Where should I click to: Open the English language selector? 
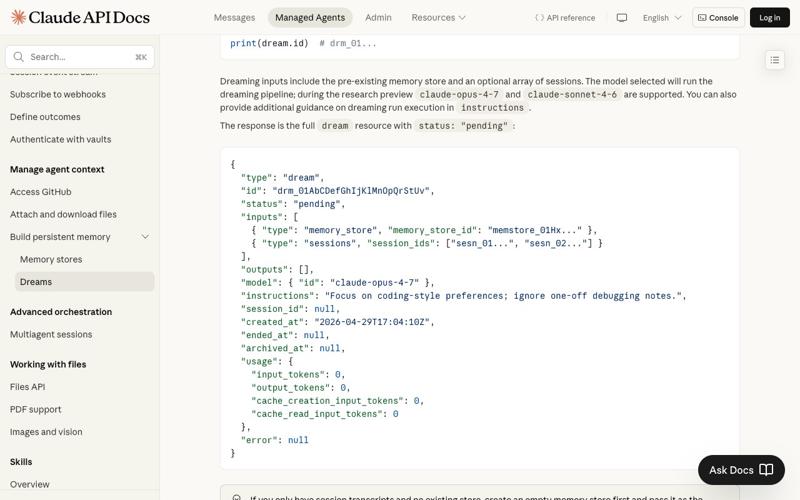pos(662,18)
